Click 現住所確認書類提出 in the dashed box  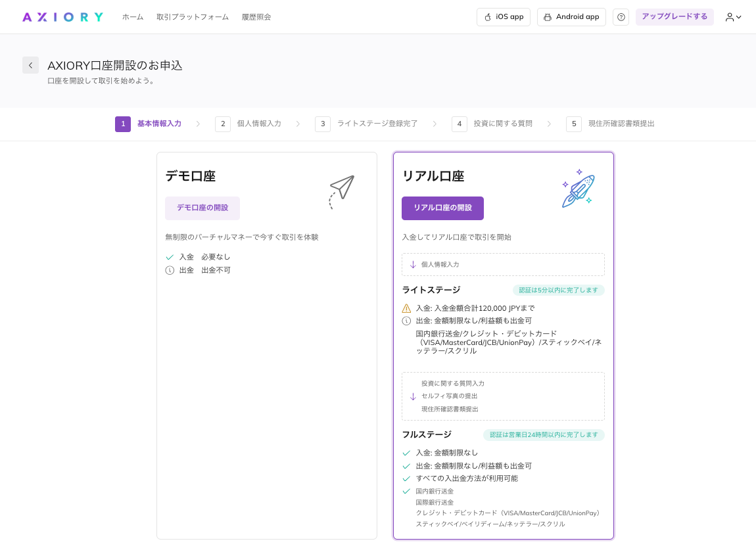(x=450, y=409)
